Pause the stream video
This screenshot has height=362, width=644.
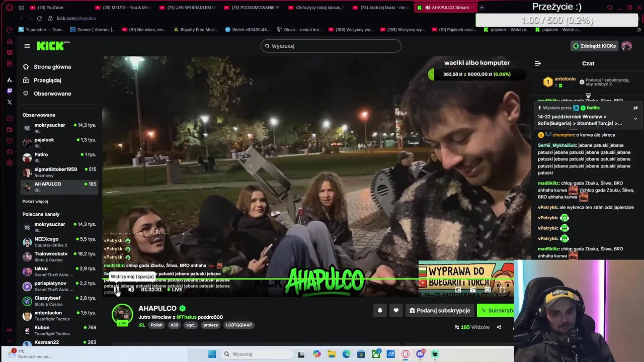click(117, 290)
